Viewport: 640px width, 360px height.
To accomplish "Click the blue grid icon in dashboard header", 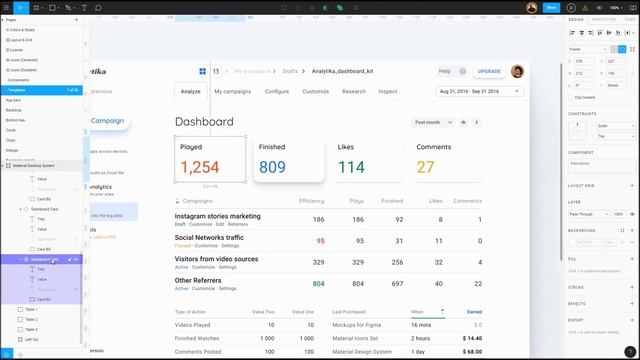I will pyautogui.click(x=202, y=71).
